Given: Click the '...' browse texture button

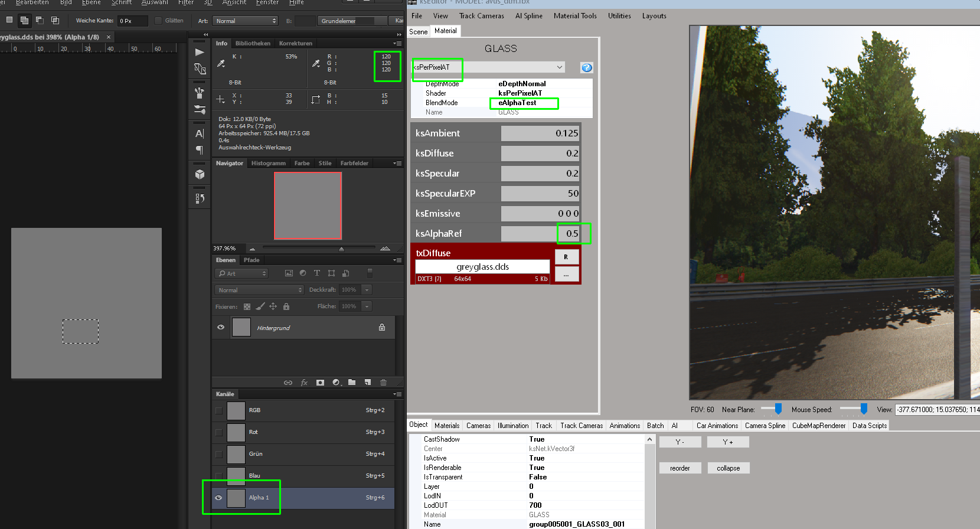Looking at the screenshot, I should (x=566, y=275).
